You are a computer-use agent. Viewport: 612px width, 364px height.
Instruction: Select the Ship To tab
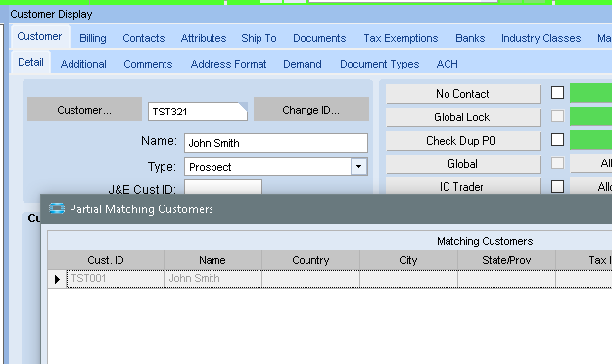point(259,38)
